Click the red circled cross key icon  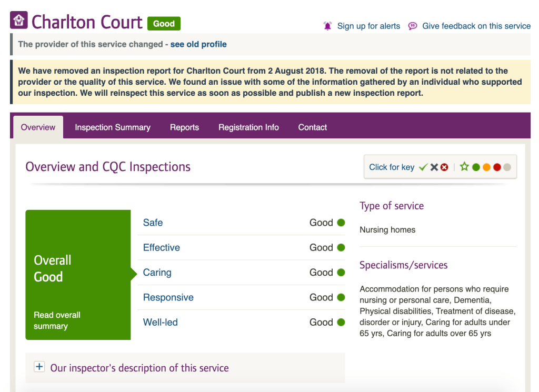pos(444,167)
